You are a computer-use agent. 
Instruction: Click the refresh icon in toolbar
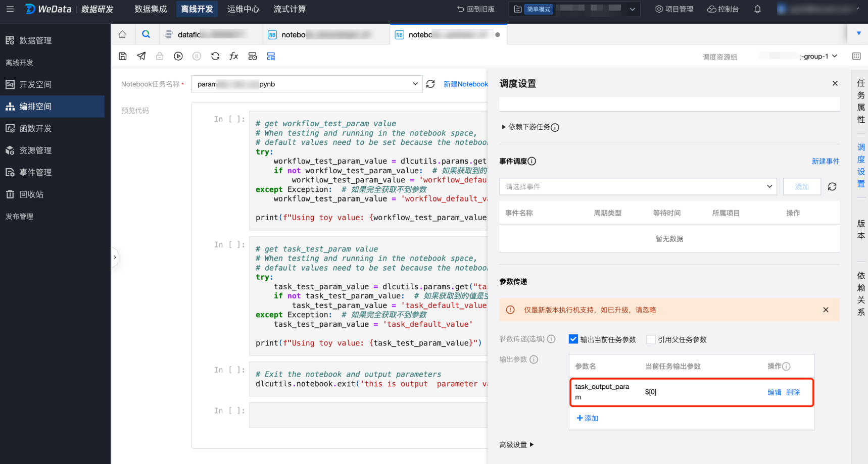[215, 56]
